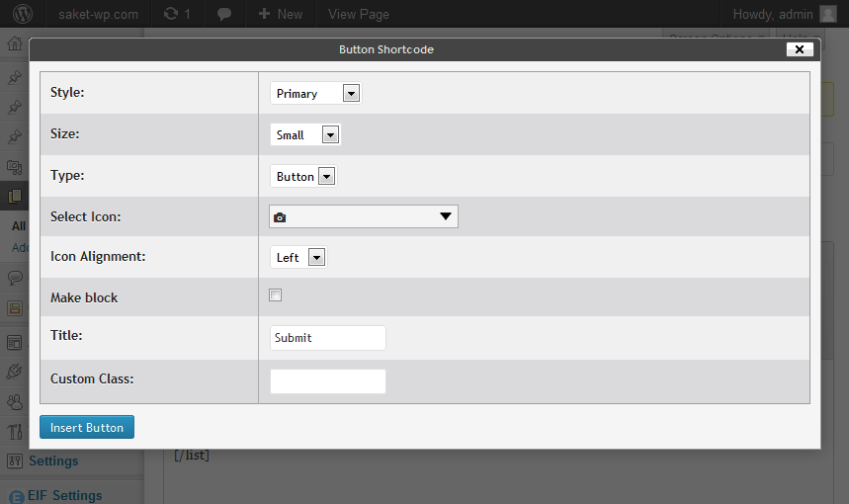This screenshot has height=504, width=849.
Task: Click the orange form icon in sidebar
Action: click(x=15, y=308)
